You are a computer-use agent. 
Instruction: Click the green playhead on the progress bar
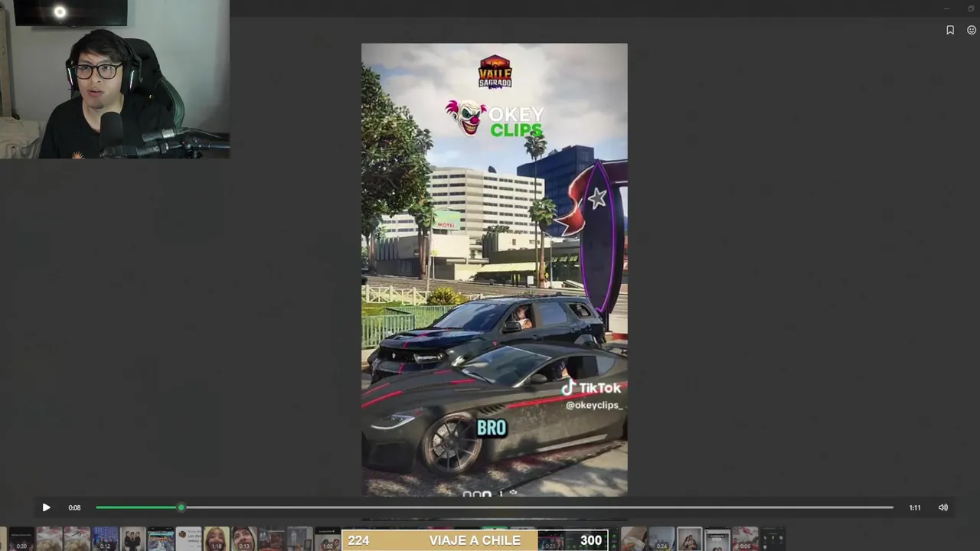pos(181,507)
